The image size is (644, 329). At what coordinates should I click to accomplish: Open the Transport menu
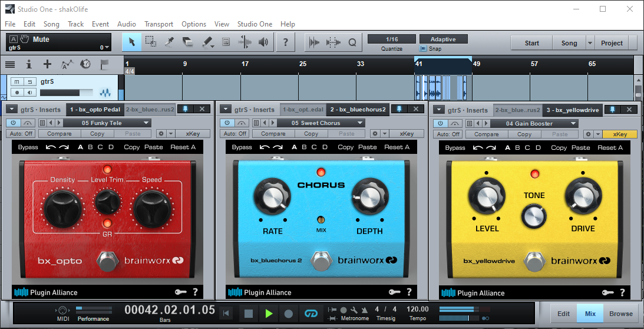tap(158, 24)
